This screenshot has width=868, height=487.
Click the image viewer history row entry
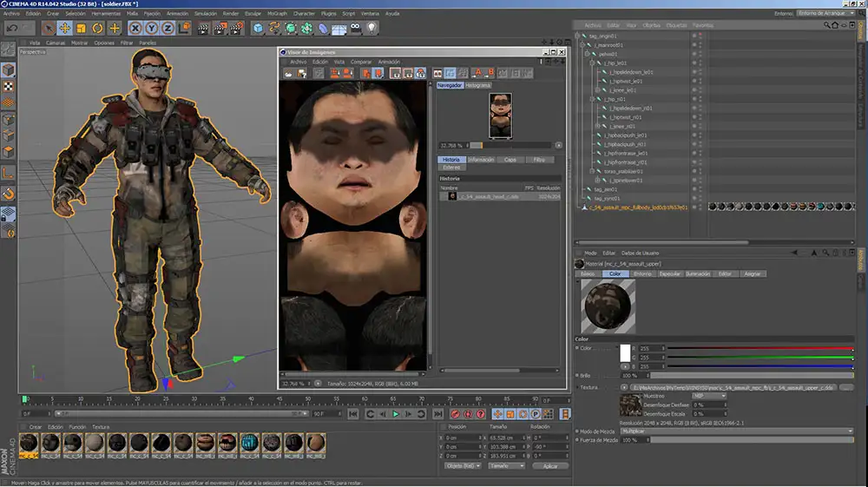point(500,196)
